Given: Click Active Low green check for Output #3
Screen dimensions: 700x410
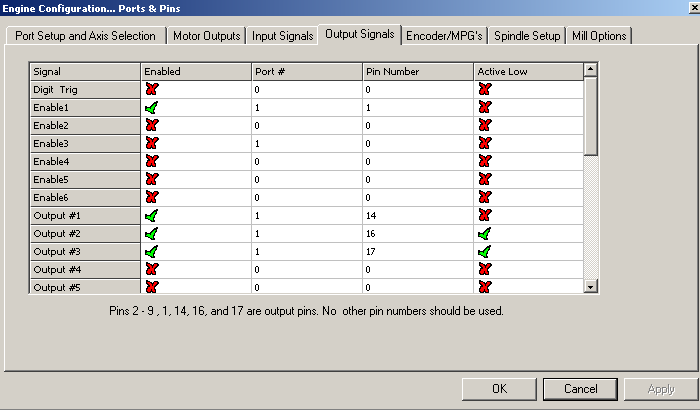Looking at the screenshot, I should pyautogui.click(x=485, y=251).
